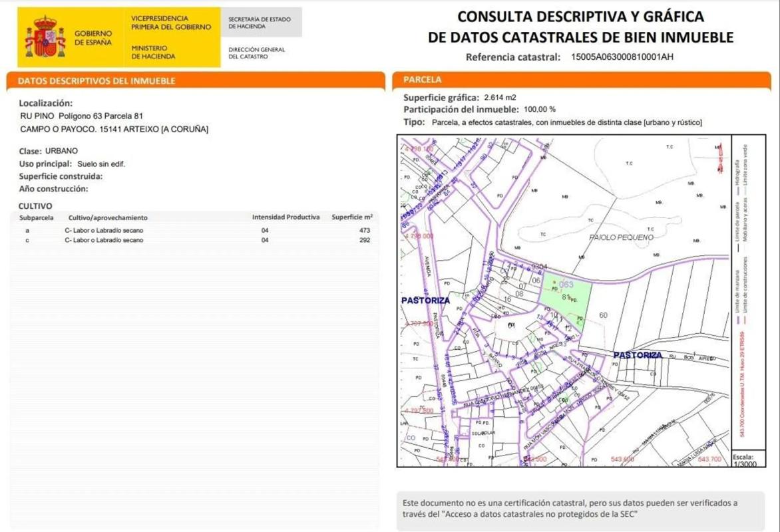Click the Dirección General del Catastro text

[x=257, y=53]
